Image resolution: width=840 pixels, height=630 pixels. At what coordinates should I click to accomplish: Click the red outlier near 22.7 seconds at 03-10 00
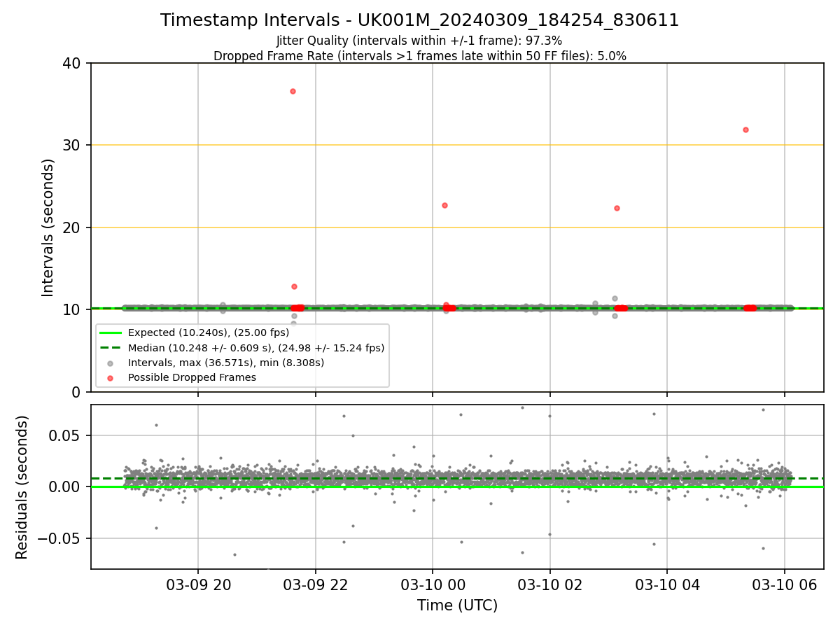(444, 205)
